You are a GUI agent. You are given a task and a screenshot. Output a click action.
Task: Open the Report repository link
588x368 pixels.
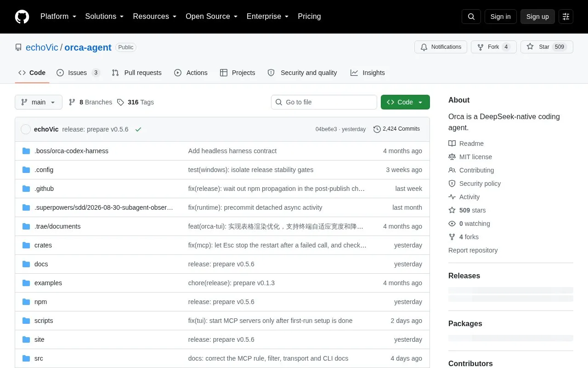point(473,250)
